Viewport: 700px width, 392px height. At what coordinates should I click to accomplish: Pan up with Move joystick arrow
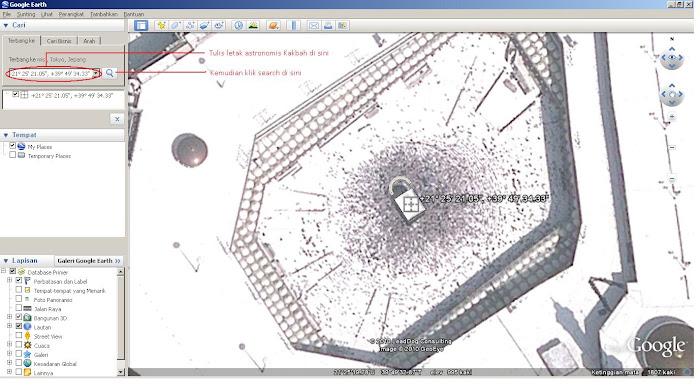(672, 85)
